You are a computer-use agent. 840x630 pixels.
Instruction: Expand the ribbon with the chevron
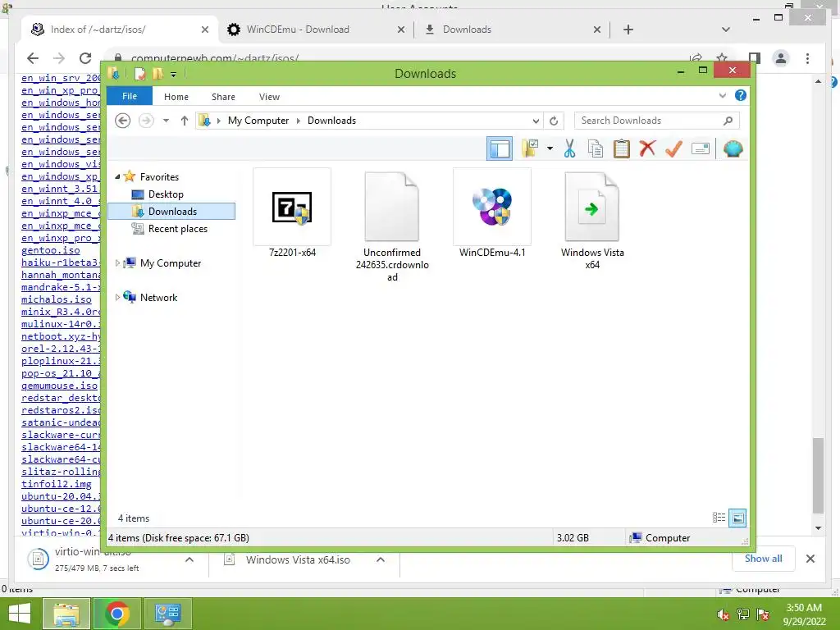coord(722,96)
